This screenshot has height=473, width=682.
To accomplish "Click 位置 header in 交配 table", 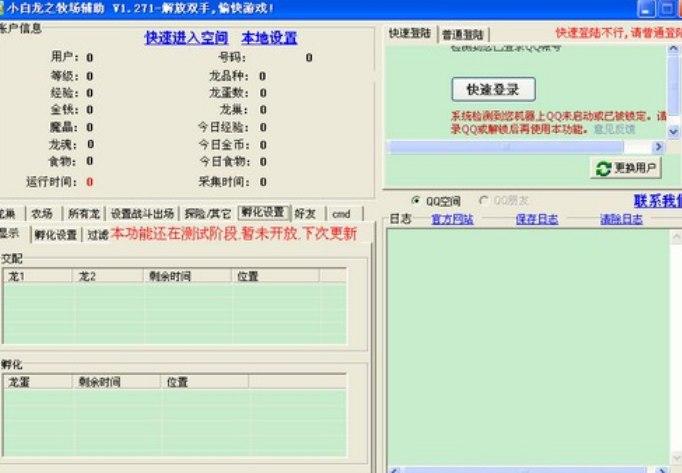I will 276,276.
